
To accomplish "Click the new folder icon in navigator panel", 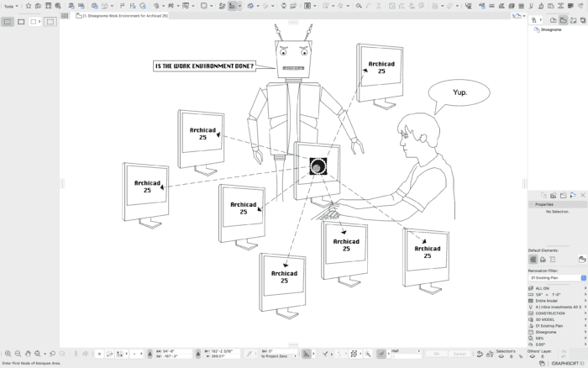I will pos(564,195).
